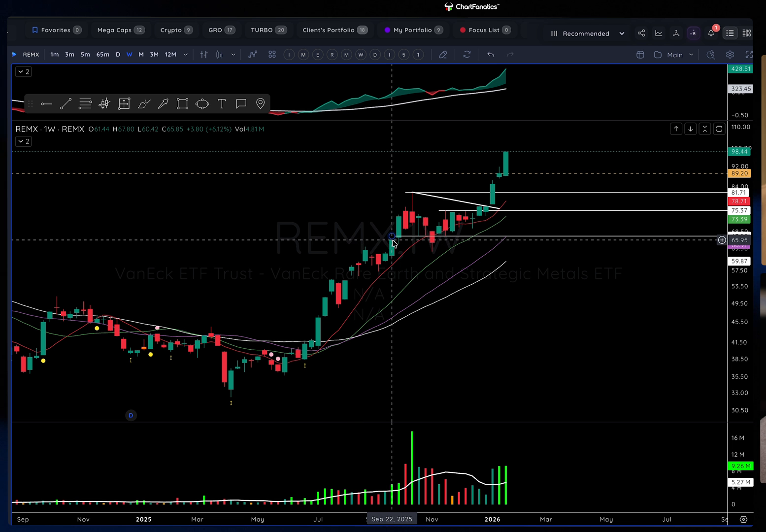
Task: Select the candlestick pattern drawing tool
Action: [x=104, y=104]
